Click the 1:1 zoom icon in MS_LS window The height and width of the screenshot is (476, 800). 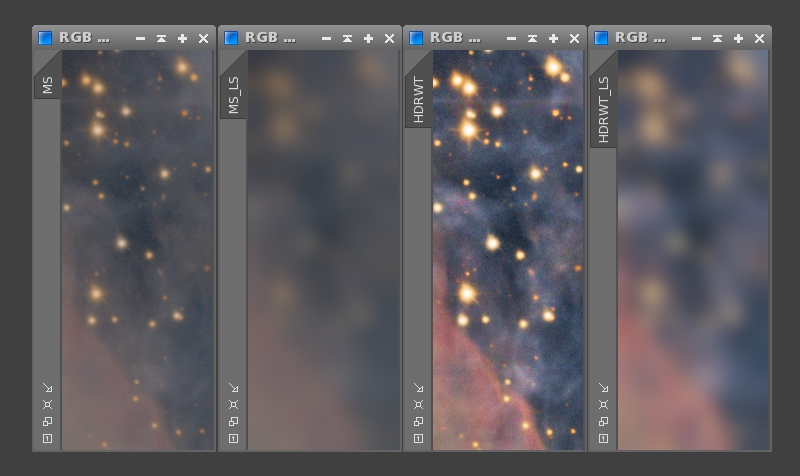[x=233, y=439]
